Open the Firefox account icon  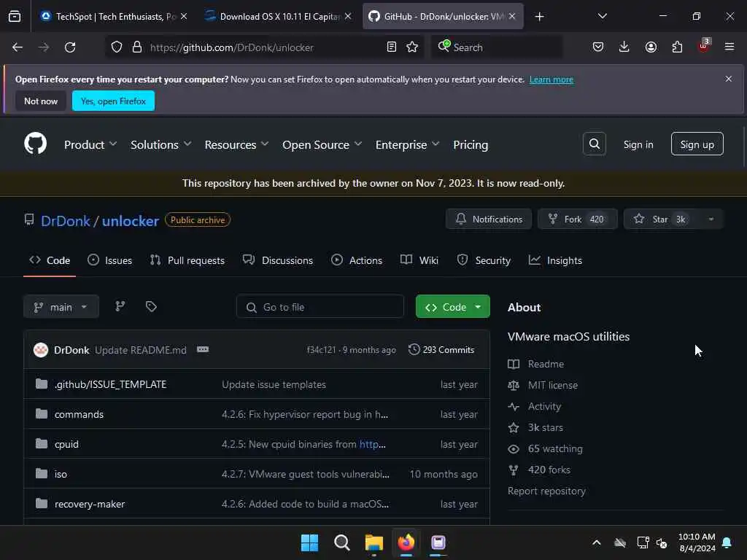(x=651, y=47)
